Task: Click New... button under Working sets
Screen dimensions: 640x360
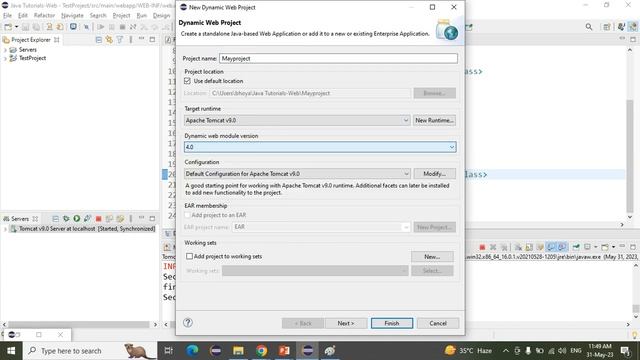Action: (x=432, y=257)
